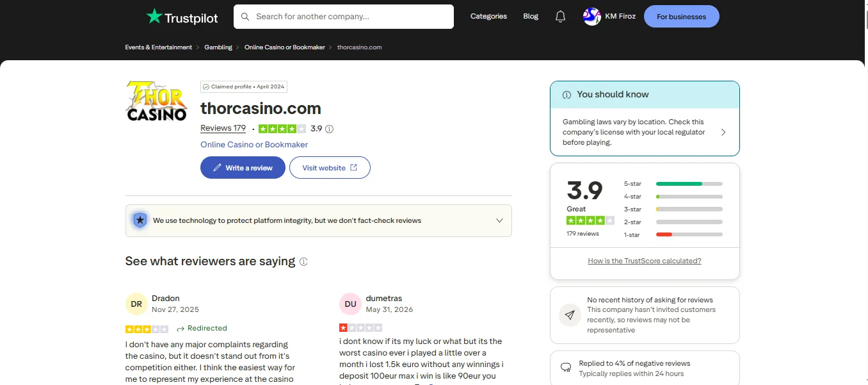Click the DU reviewer avatar

click(x=350, y=304)
